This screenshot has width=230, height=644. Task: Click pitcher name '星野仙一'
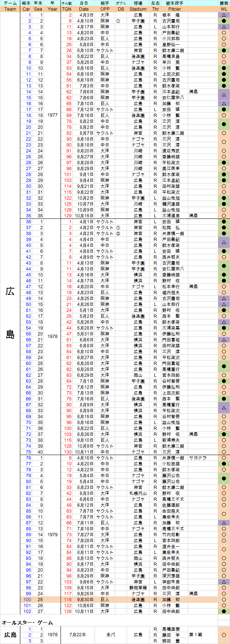pyautogui.click(x=171, y=45)
